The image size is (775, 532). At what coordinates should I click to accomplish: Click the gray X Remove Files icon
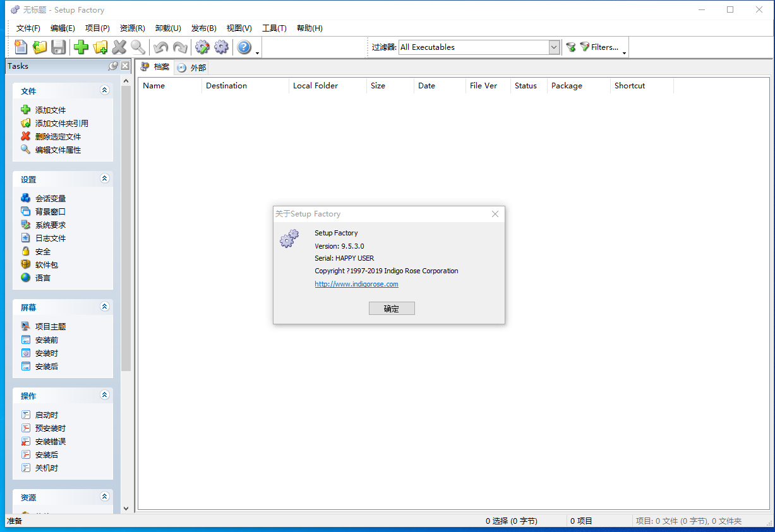click(x=119, y=47)
